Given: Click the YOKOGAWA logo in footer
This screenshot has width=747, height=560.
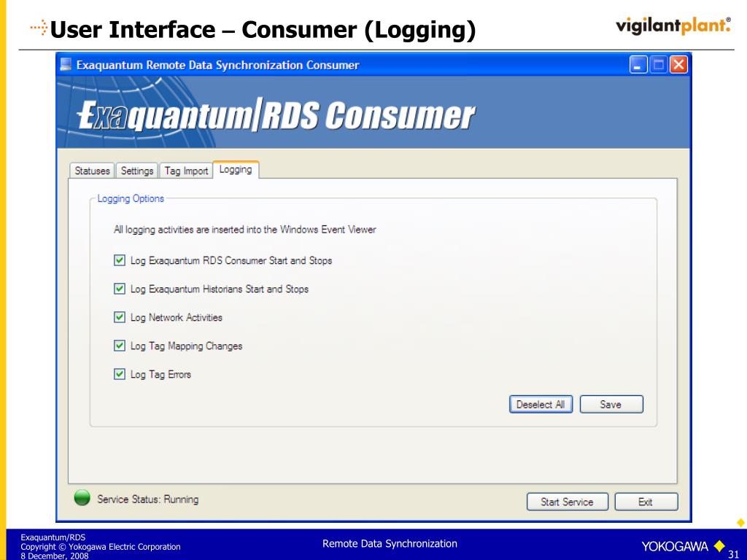Looking at the screenshot, I should coord(683,545).
